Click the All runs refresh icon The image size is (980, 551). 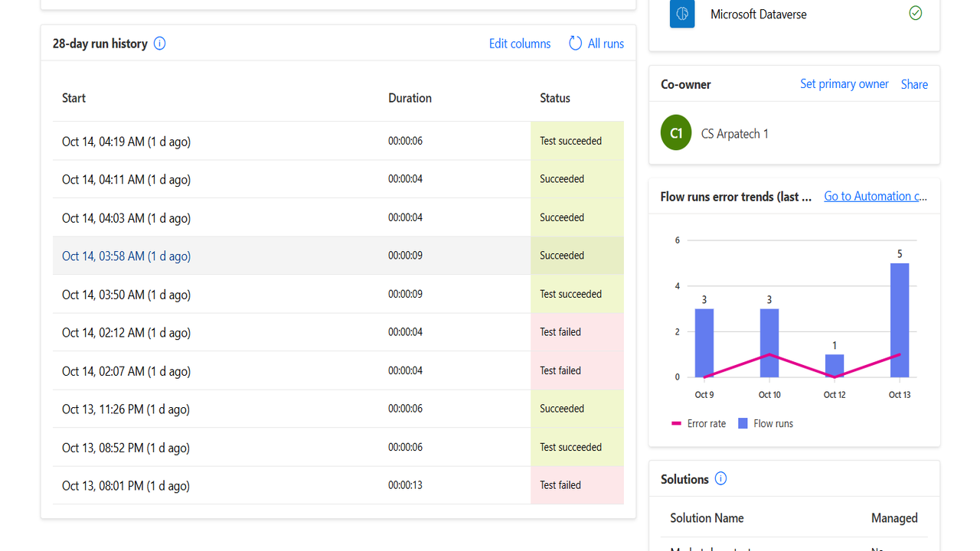(x=575, y=44)
